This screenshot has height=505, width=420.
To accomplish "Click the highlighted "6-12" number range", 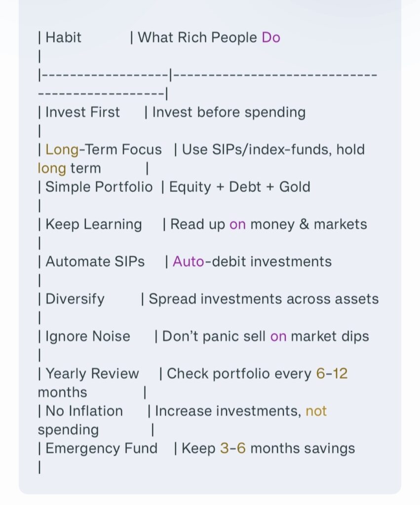I will click(332, 374).
